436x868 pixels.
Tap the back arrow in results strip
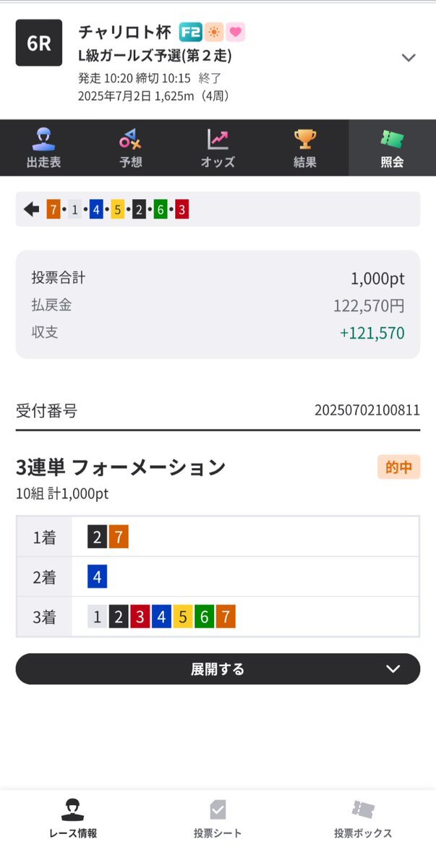click(31, 210)
